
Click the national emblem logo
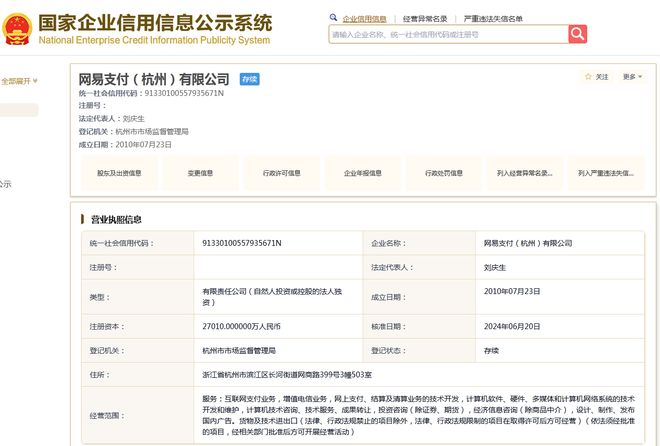(17, 29)
